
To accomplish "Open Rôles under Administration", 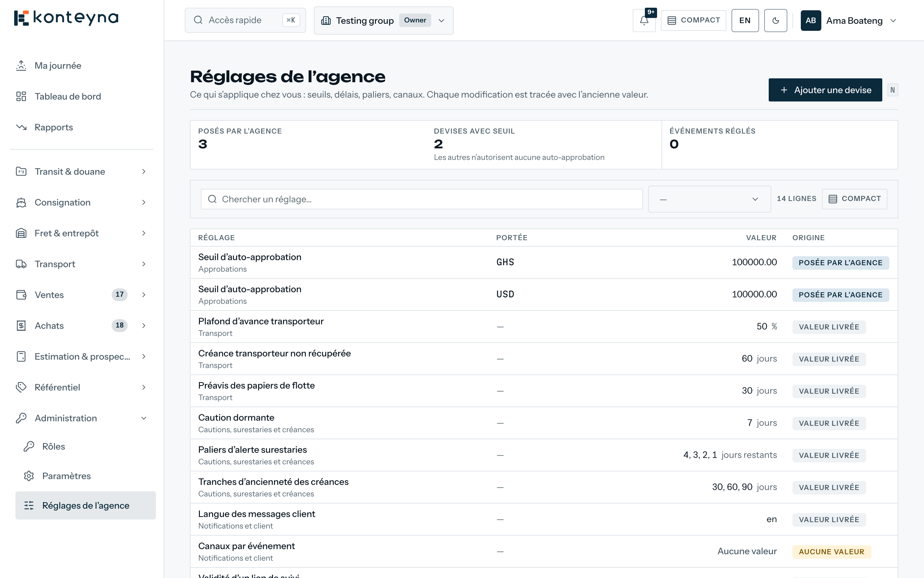I will (86, 446).
